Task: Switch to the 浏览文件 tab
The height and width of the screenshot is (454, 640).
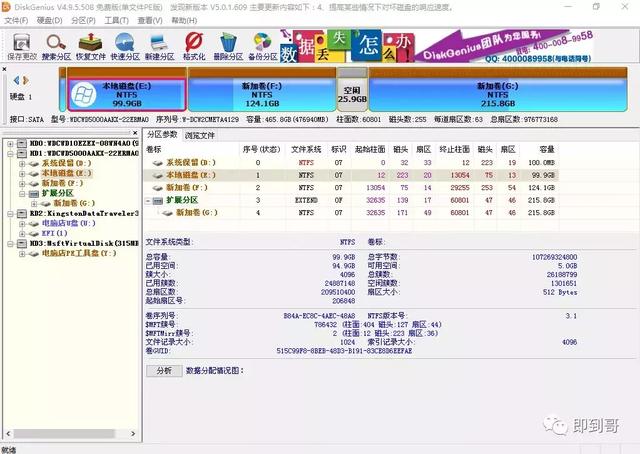Action: click(200, 135)
